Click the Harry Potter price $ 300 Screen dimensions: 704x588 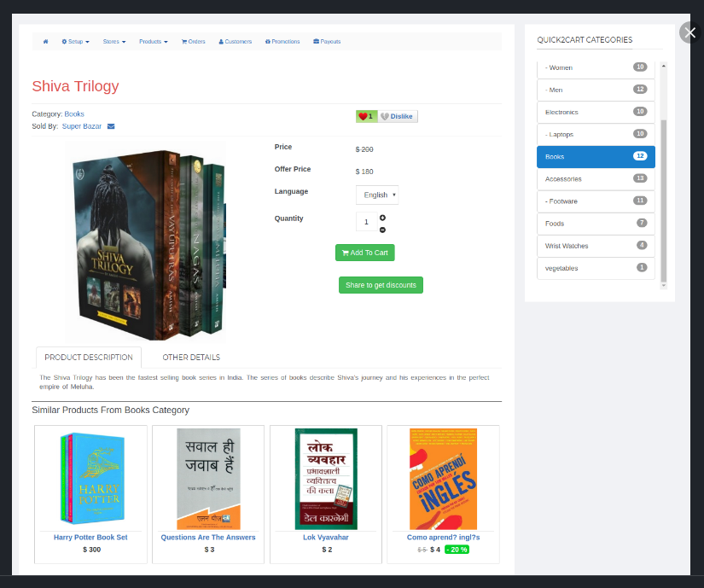click(91, 550)
